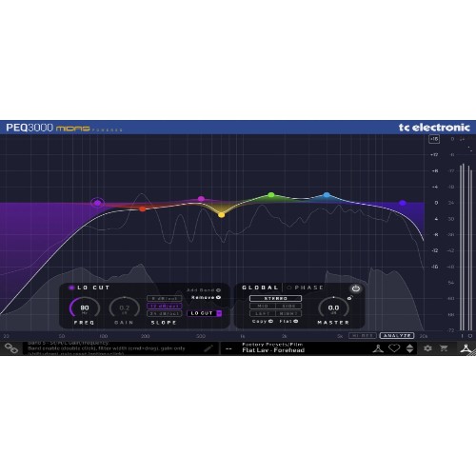The image size is (476, 476).
Task: Select MID channel mode
Action: (x=263, y=306)
